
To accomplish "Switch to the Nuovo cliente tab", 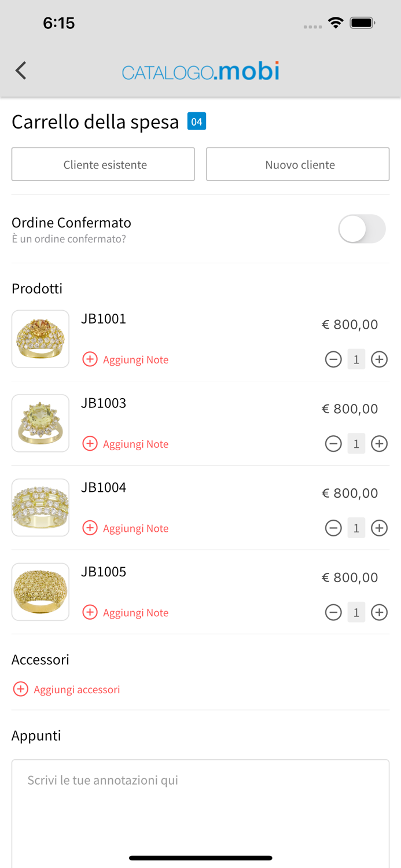I will click(x=297, y=164).
